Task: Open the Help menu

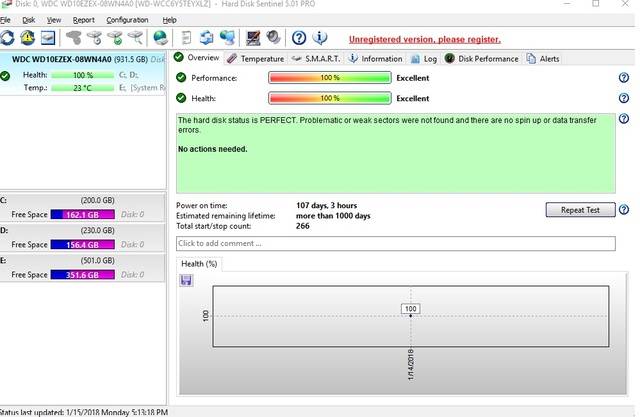Action: tap(169, 20)
